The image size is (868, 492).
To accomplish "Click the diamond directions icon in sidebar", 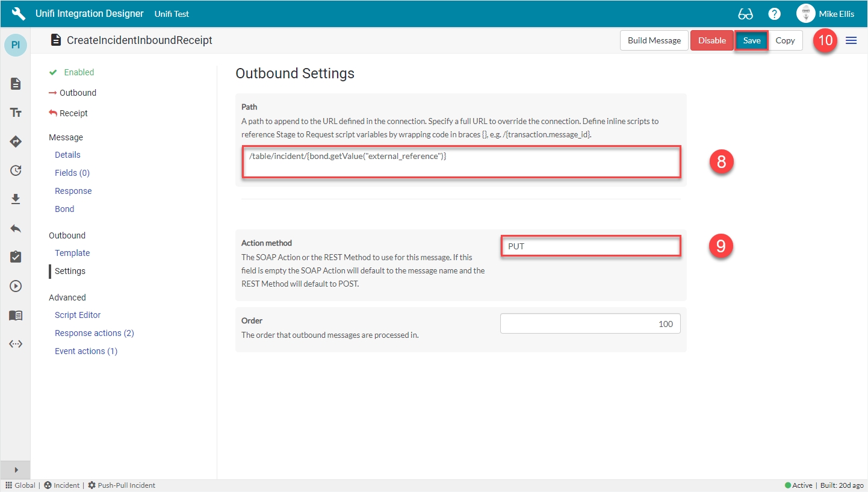I will pyautogui.click(x=16, y=142).
